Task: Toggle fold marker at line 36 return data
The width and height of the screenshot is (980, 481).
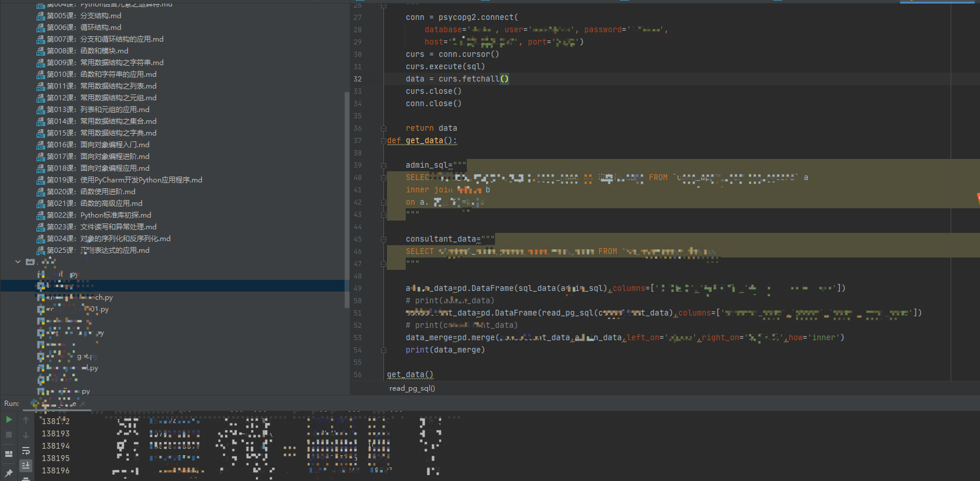Action: click(x=383, y=128)
